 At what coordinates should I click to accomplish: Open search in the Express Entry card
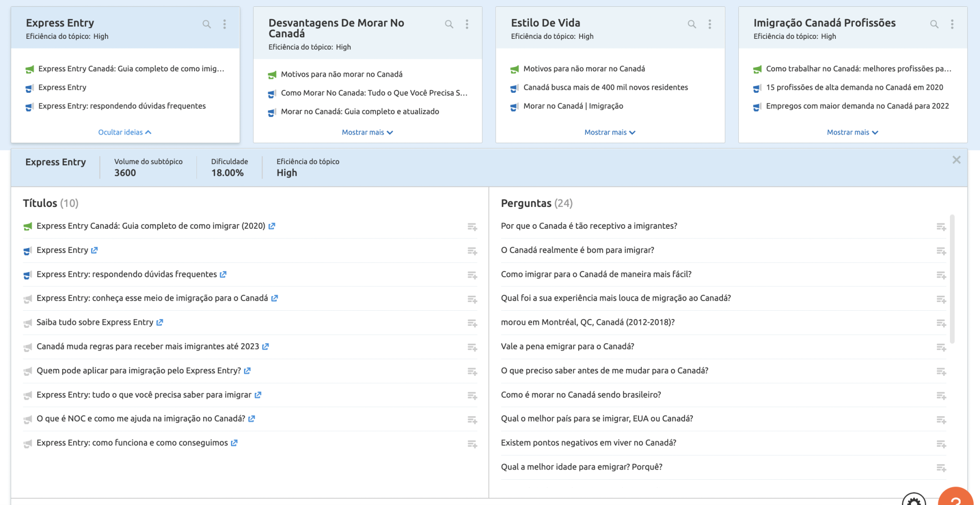(207, 23)
